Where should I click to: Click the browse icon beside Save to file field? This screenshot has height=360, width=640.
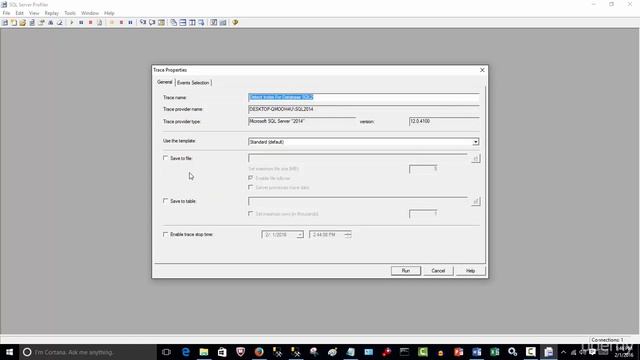(x=476, y=158)
